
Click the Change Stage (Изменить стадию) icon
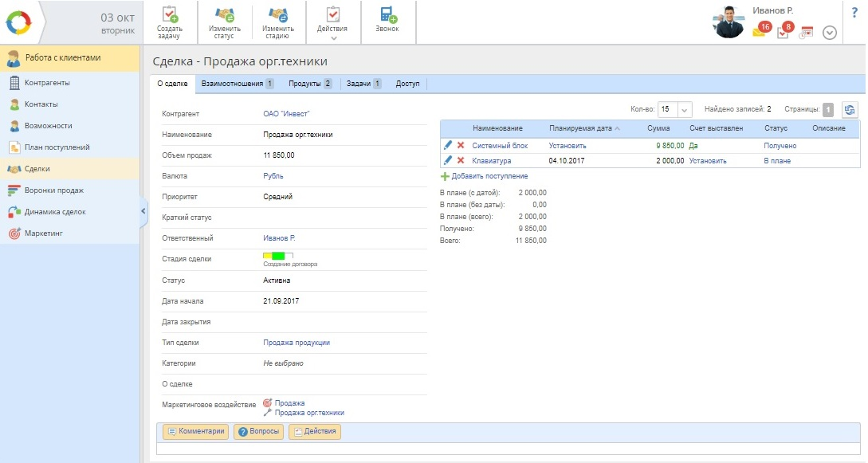[x=278, y=15]
